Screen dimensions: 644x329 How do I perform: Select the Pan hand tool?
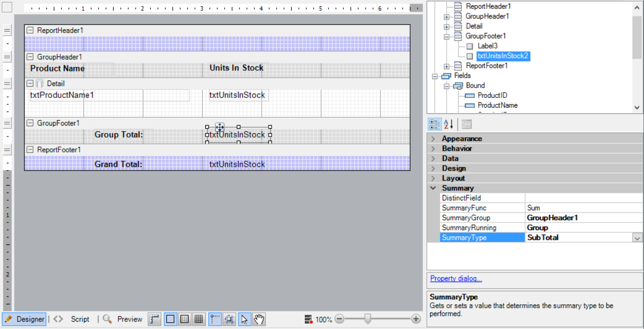(259, 320)
